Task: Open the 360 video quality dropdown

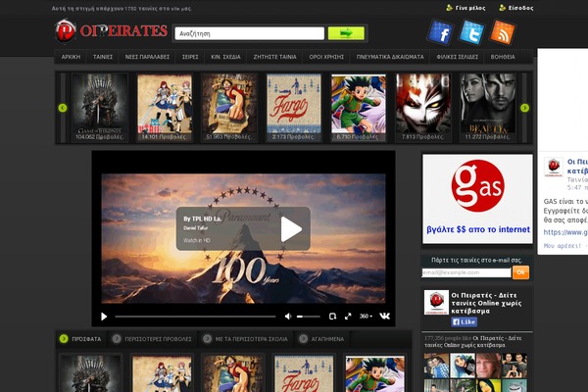Action: tap(365, 317)
